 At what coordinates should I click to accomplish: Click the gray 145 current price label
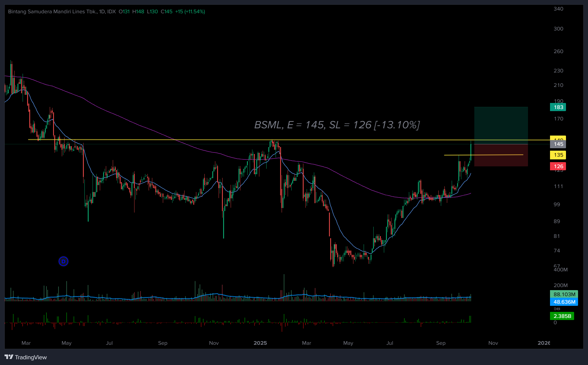point(558,144)
